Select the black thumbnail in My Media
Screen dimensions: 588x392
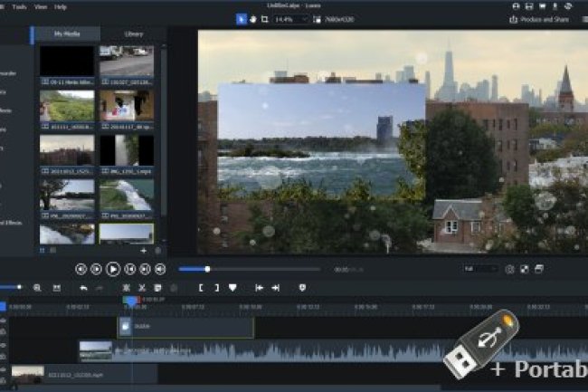[67, 62]
